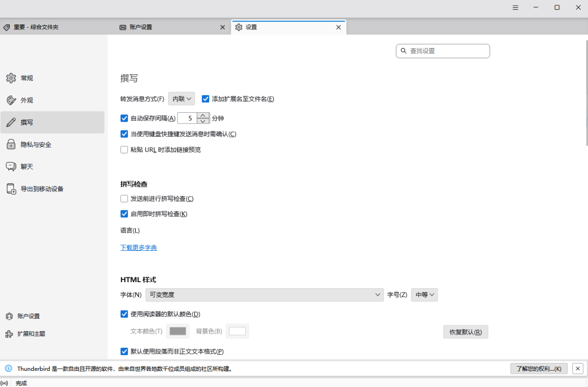
Task: Open 字号 中等 size dropdown
Action: (x=424, y=295)
